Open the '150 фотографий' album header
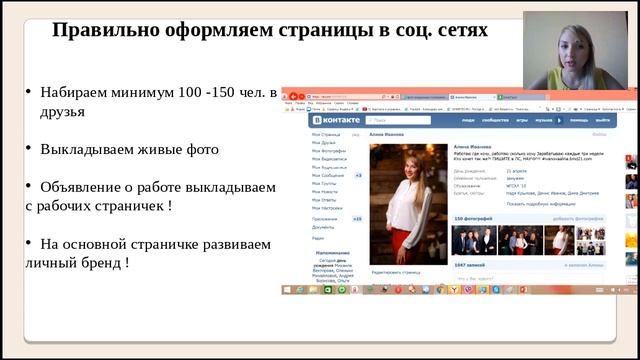The height and width of the screenshot is (360, 640). tap(473, 219)
